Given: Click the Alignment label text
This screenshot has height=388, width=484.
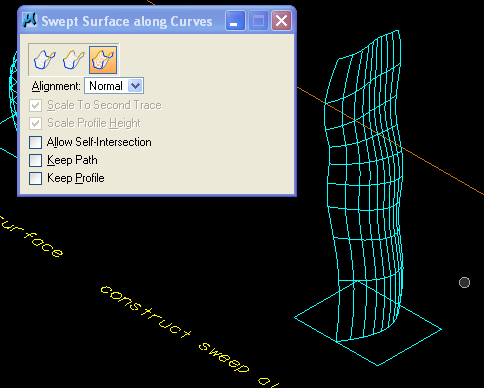Looking at the screenshot, I should [x=56, y=86].
